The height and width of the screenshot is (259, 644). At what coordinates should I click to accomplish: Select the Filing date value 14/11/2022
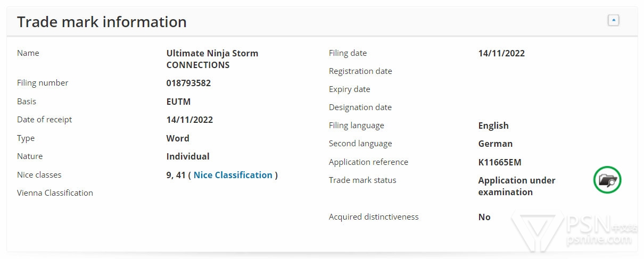pyautogui.click(x=501, y=53)
